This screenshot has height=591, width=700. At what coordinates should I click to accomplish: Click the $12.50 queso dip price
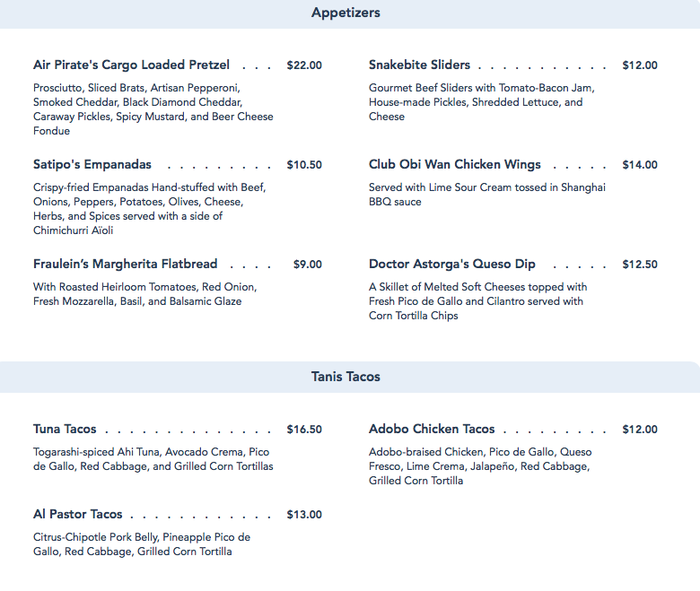pos(640,265)
